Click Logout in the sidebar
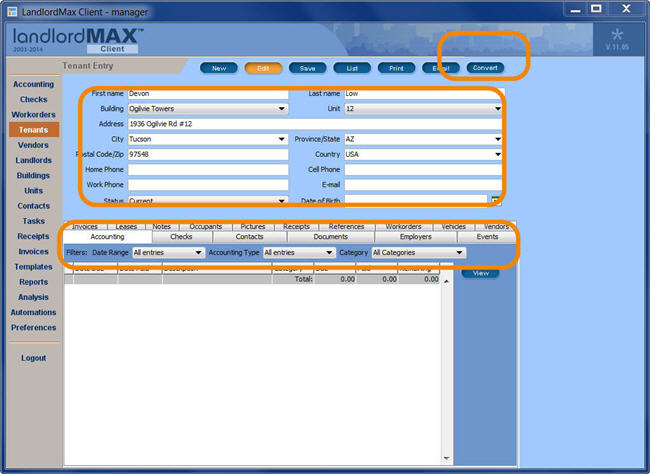The image size is (650, 474). pos(34,358)
